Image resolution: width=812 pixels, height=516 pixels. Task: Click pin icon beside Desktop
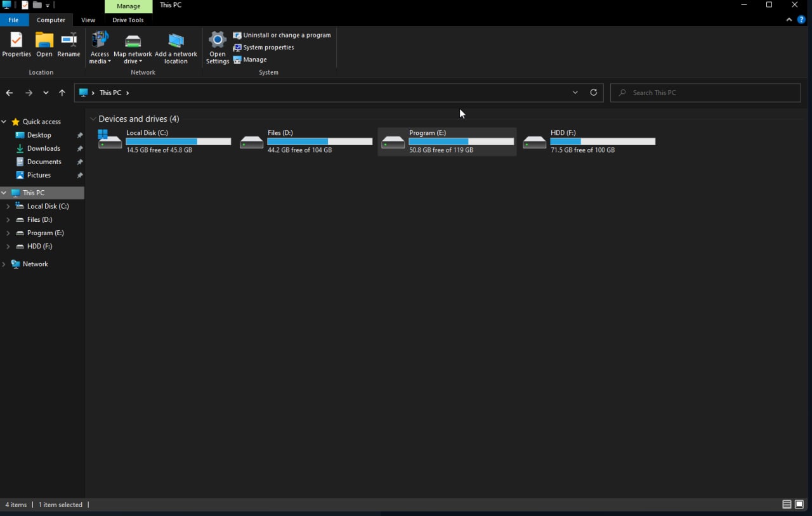tap(80, 135)
